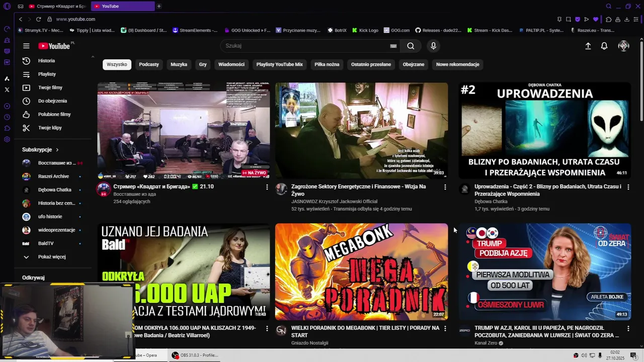Select the Playlisty YouTube Mix chip
Image resolution: width=644 pixels, height=362 pixels.
pyautogui.click(x=280, y=64)
